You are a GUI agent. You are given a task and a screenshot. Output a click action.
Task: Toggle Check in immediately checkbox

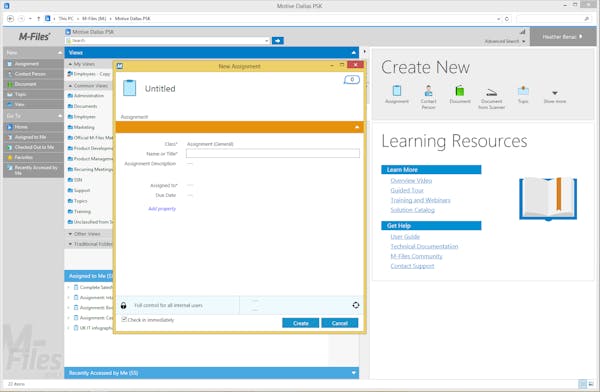coord(124,319)
